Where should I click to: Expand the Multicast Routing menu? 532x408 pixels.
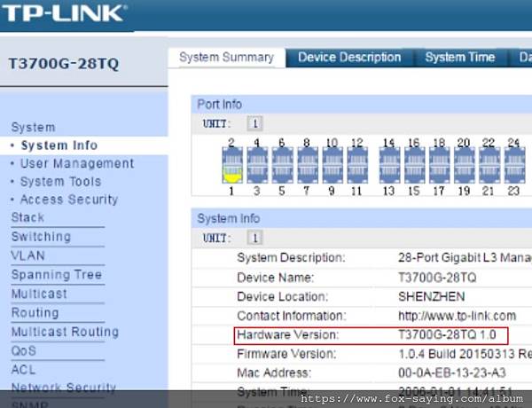click(65, 332)
